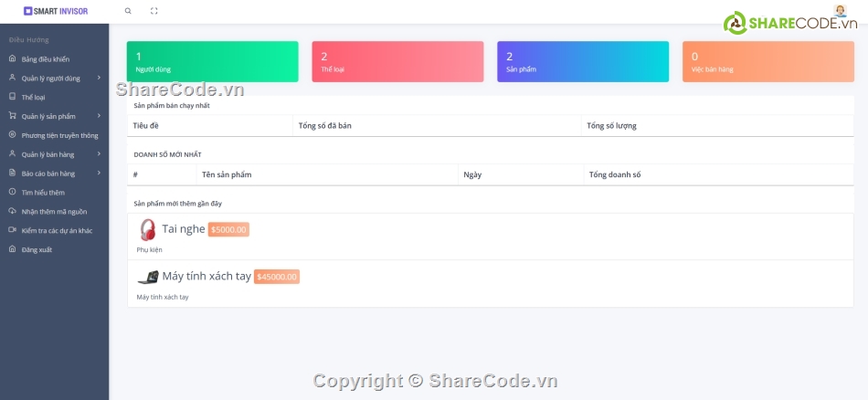
Task: Open the user avatar profile menu
Action: pos(840,11)
